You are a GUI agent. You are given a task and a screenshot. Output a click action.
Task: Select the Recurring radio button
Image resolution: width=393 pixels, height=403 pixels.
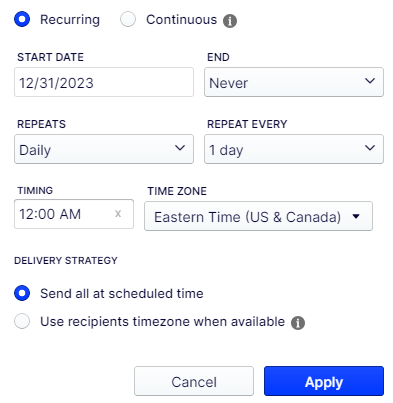point(22,19)
